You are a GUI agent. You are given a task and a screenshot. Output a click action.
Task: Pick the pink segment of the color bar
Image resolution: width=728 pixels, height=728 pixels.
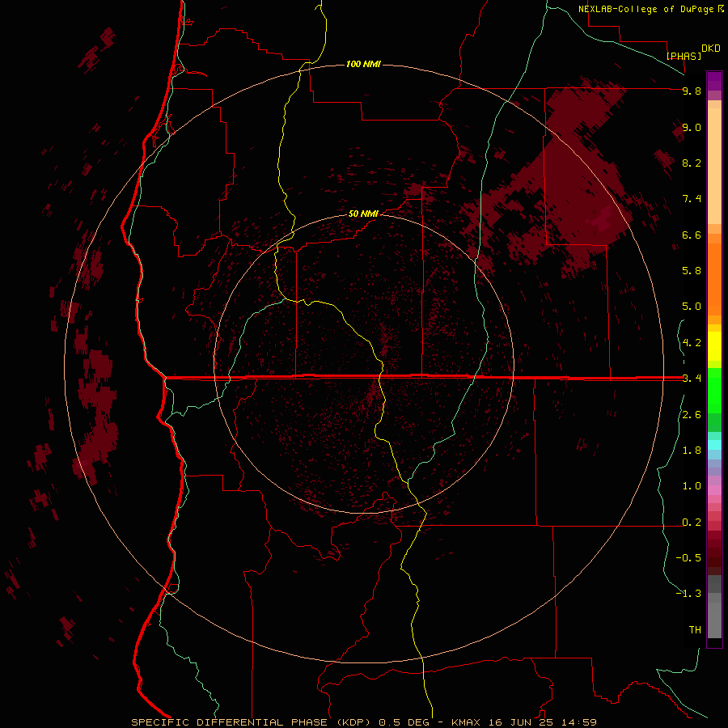coord(714,490)
